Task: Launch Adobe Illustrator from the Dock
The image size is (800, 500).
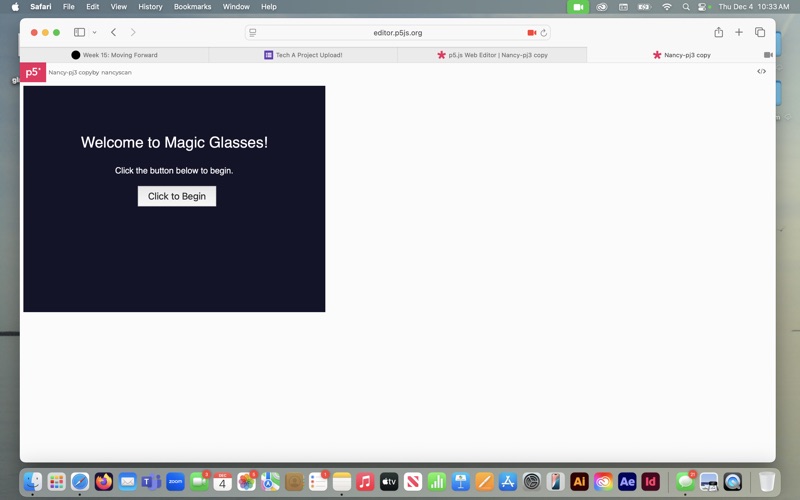Action: tap(579, 481)
